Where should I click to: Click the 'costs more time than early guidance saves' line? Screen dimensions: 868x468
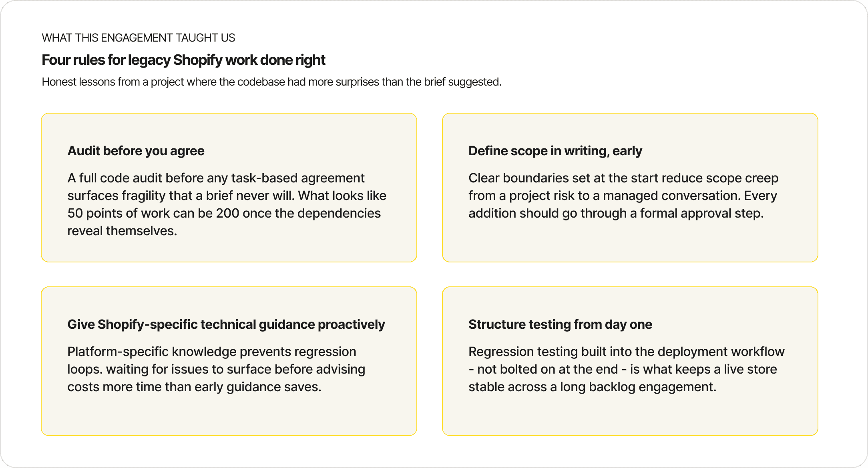pos(195,387)
